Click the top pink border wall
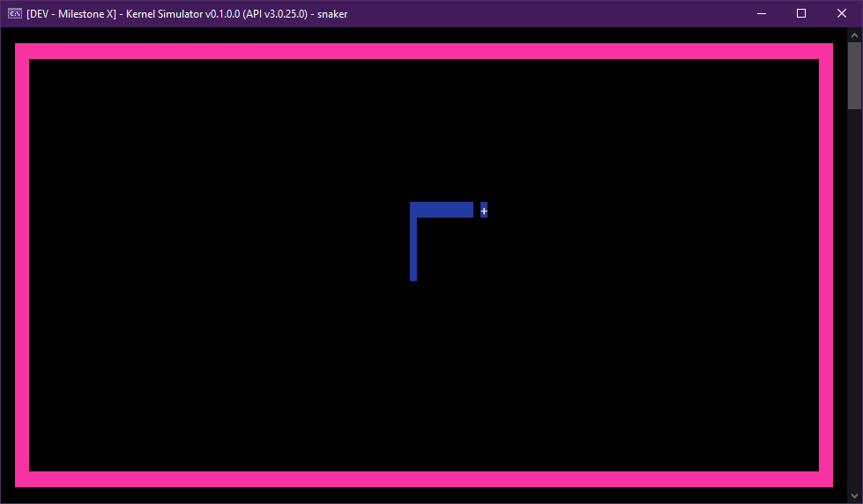Image resolution: width=863 pixels, height=504 pixels. click(423, 51)
